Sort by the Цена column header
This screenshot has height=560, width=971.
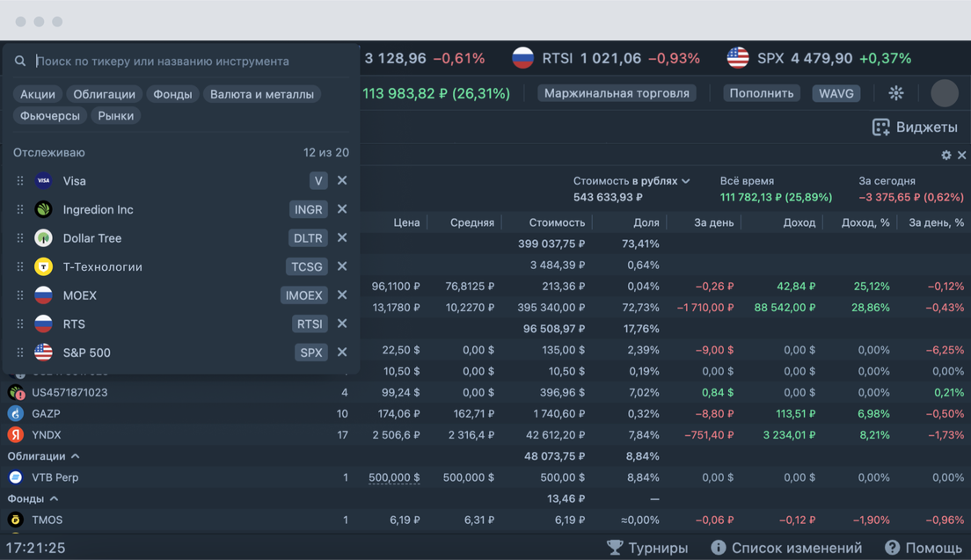[406, 222]
